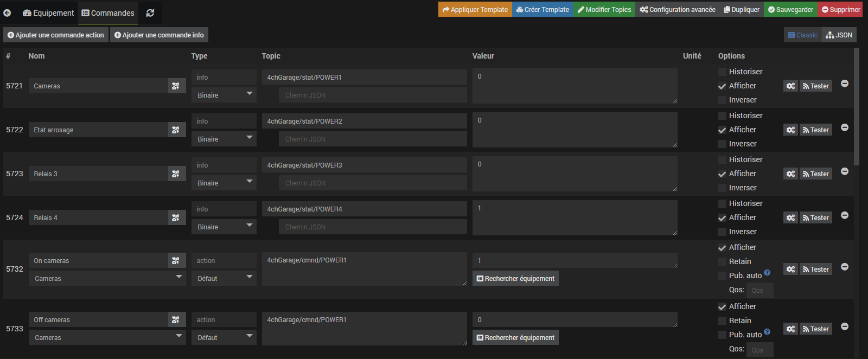Click icon picker beside Off cameras name
This screenshot has height=359, width=868.
click(176, 320)
